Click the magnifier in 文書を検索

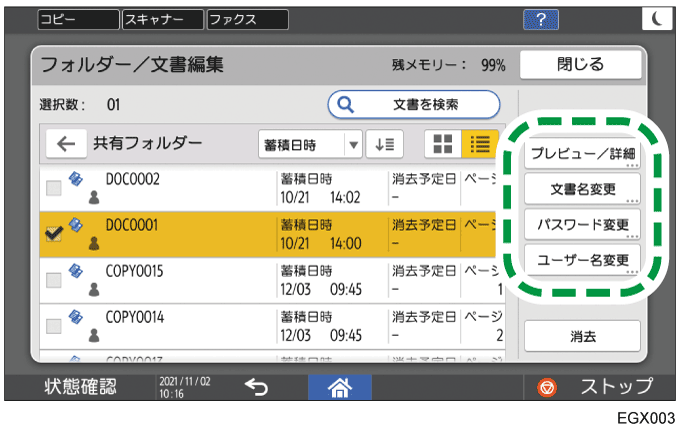(x=346, y=104)
